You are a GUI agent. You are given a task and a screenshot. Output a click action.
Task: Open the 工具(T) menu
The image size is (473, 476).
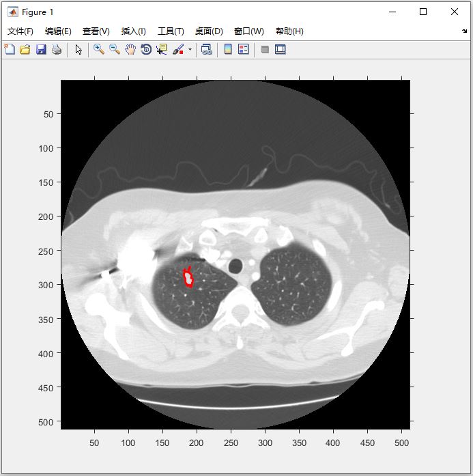click(171, 31)
